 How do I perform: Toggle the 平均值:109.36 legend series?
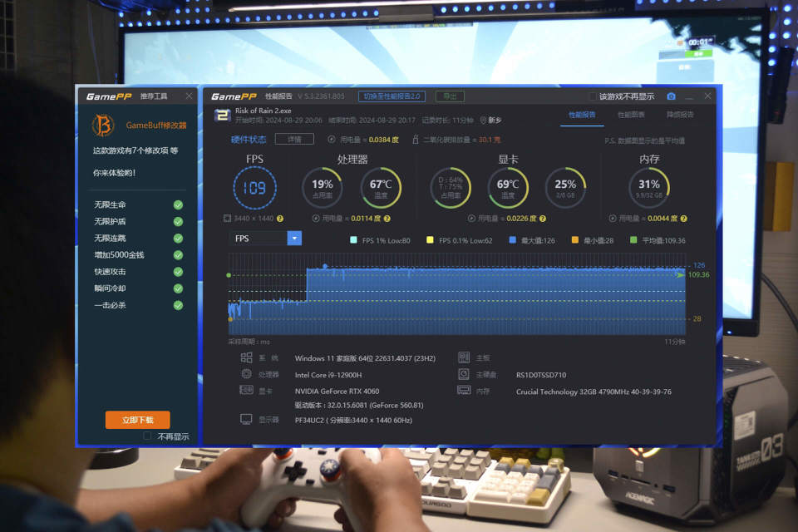(658, 240)
